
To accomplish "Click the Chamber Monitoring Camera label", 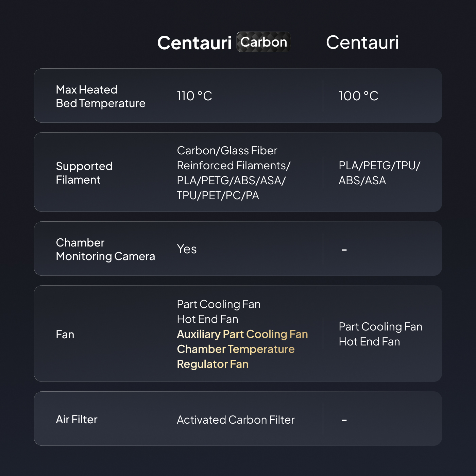I will point(105,249).
